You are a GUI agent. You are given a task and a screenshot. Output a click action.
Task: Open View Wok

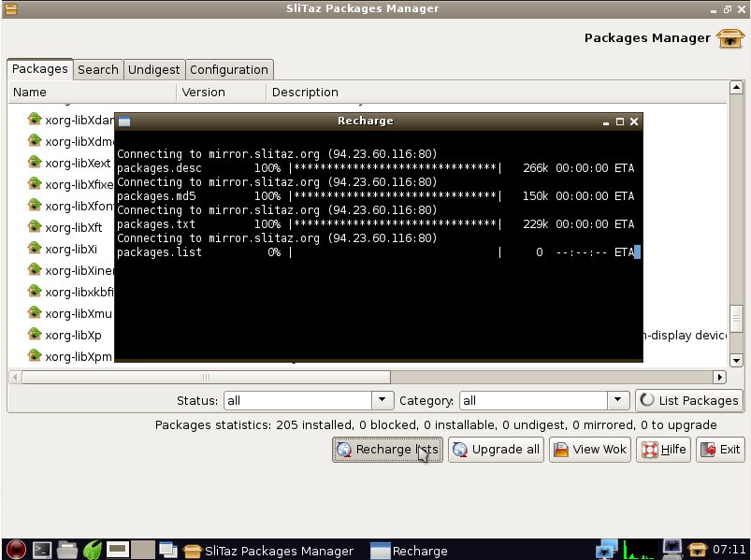[x=589, y=450]
